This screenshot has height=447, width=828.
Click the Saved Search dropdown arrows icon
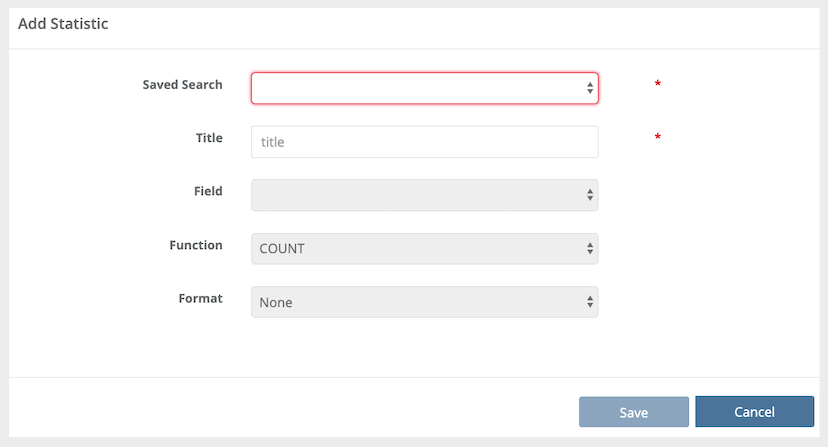pyautogui.click(x=590, y=88)
